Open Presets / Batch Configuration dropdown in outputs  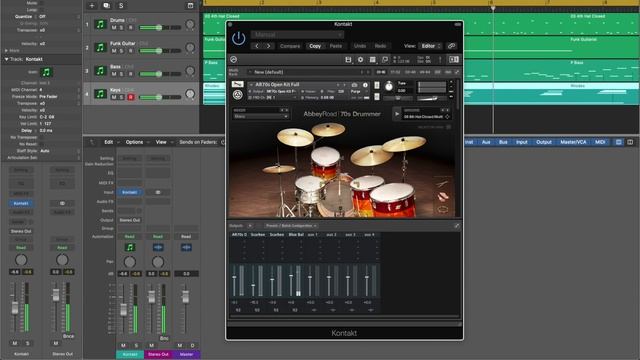click(291, 226)
